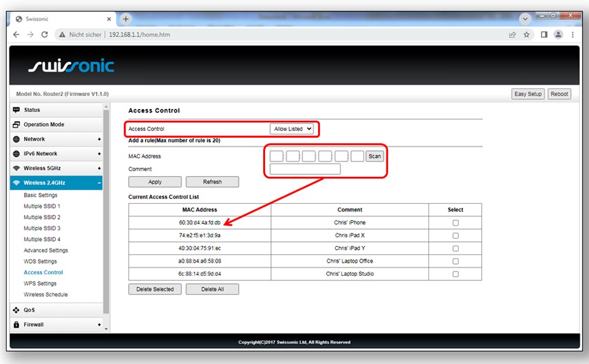Click the Status monitor icon in sidebar

point(16,110)
